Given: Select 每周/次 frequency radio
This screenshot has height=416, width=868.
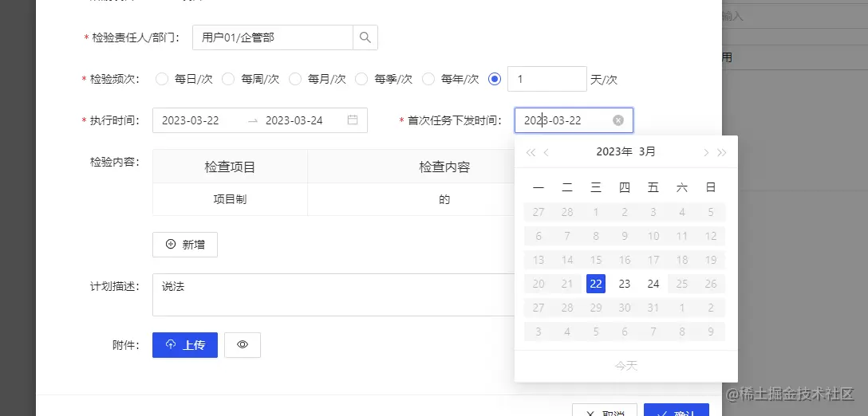Looking at the screenshot, I should [x=228, y=79].
